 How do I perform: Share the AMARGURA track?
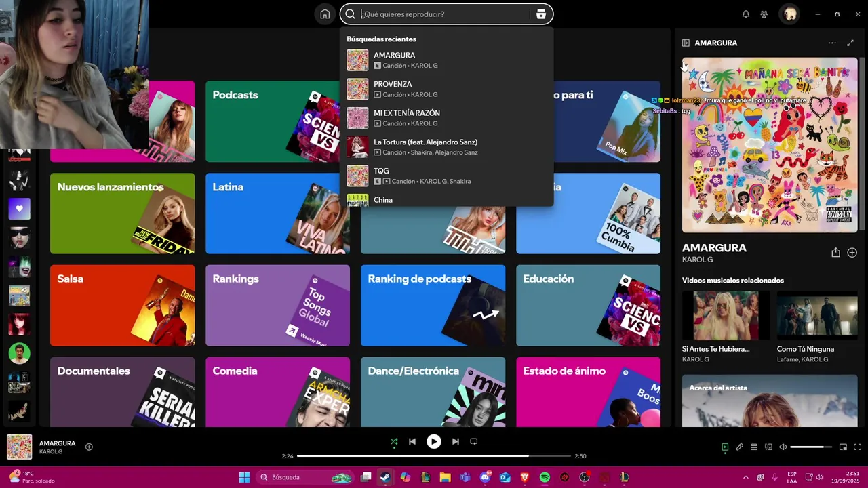tap(835, 252)
